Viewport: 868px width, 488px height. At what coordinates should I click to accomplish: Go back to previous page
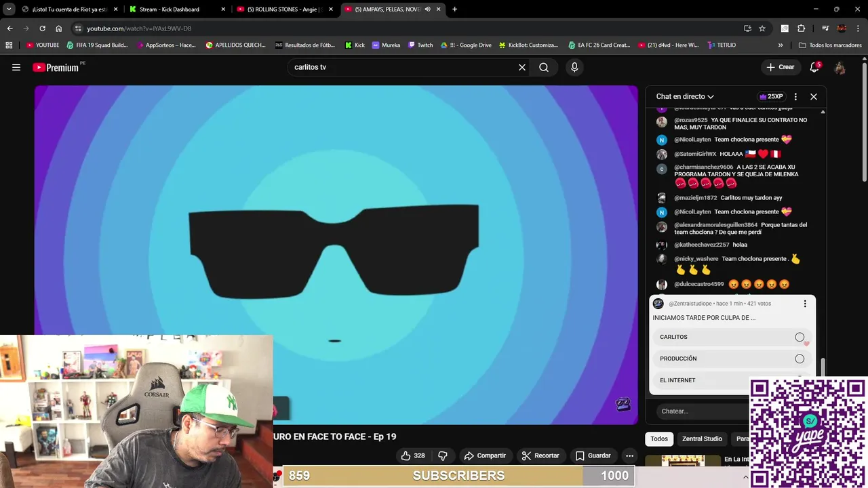9,28
